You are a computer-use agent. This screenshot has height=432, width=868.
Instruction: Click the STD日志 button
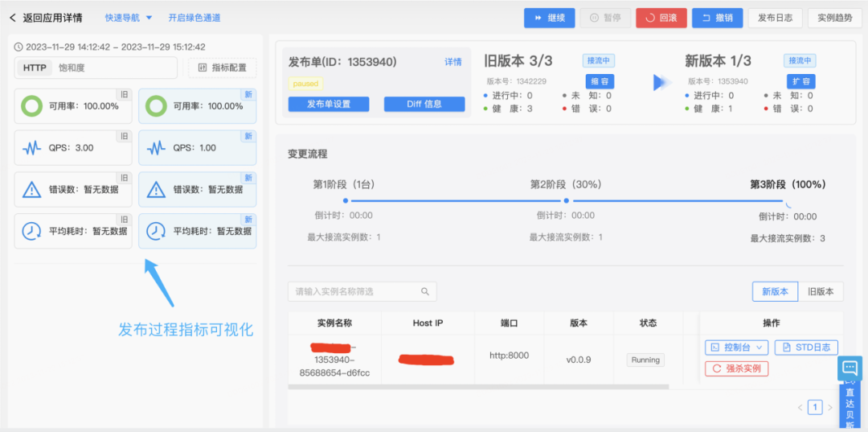(x=806, y=348)
